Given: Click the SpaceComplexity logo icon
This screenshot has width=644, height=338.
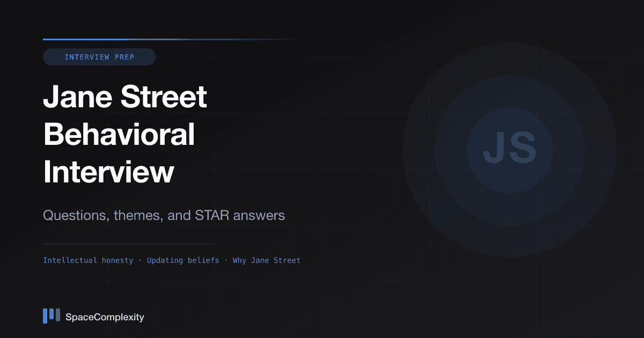Looking at the screenshot, I should 52,316.
